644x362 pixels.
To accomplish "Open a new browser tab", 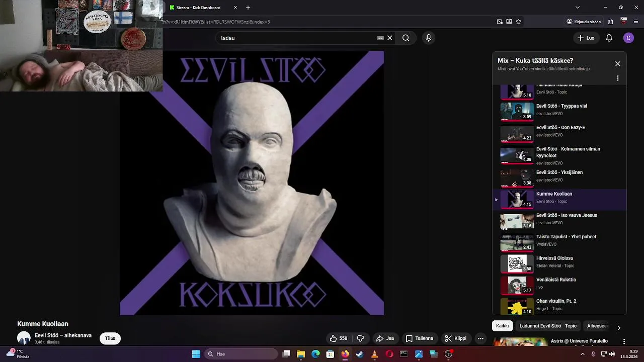I will 248,8.
